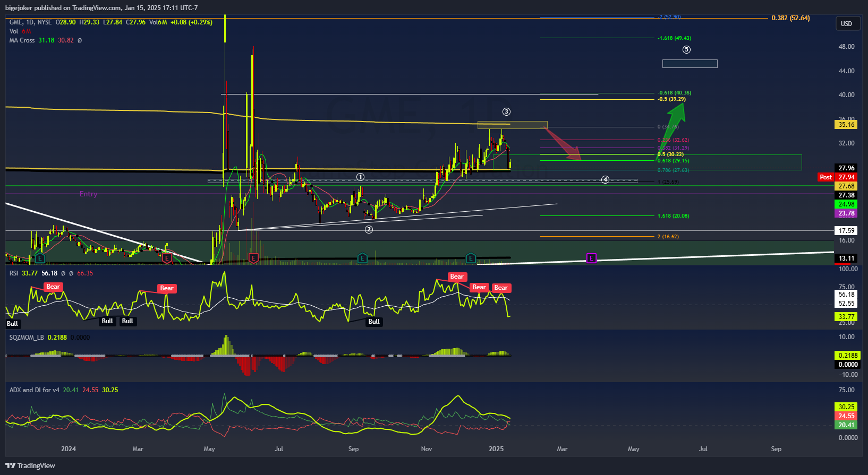Click the 48.00 price scale value
Viewport: 868px width, 475px height.
(x=847, y=47)
